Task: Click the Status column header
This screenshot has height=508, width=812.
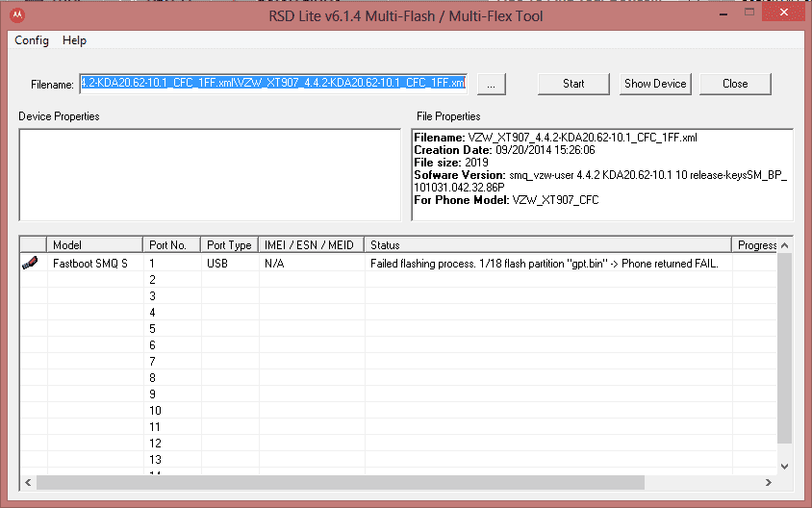Action: 547,245
